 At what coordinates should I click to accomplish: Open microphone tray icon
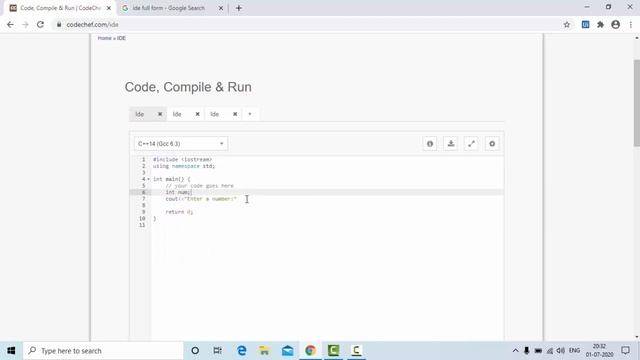click(x=527, y=351)
